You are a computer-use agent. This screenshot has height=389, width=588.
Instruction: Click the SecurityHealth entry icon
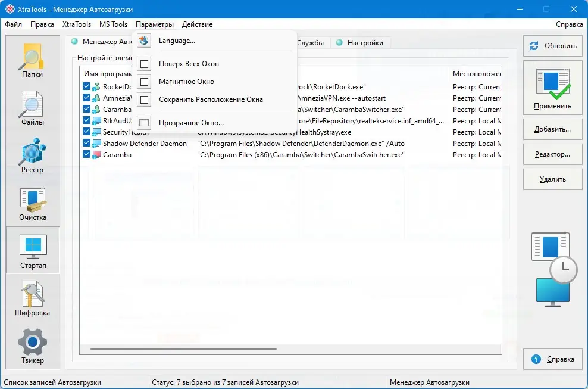coord(96,132)
